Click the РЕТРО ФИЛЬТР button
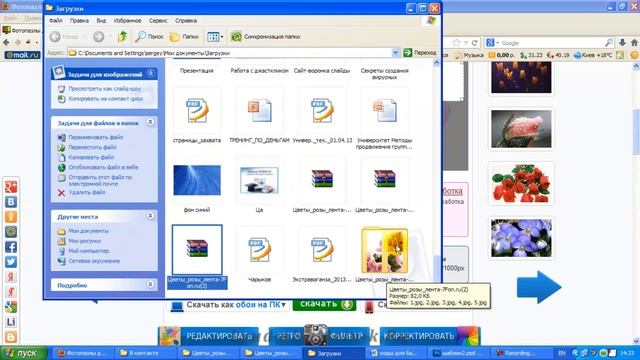 coord(319,336)
